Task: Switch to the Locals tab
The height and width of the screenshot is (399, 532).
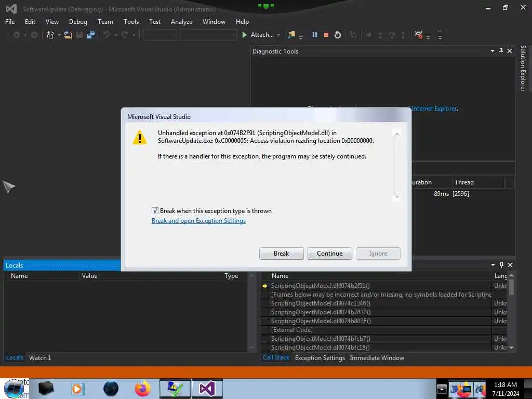Action: (15, 357)
